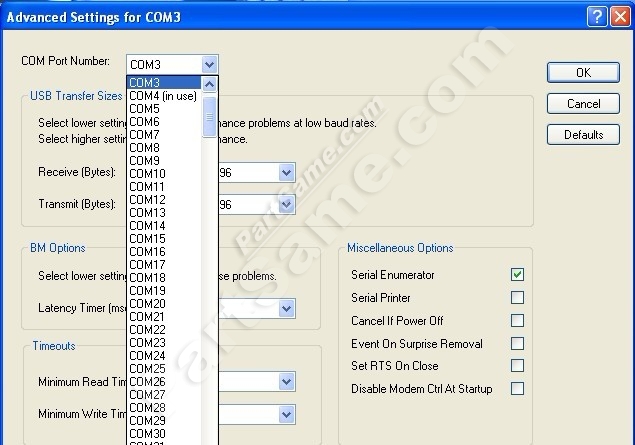Image resolution: width=635 pixels, height=445 pixels.
Task: Open the Latency Timer dropdown
Action: 286,309
